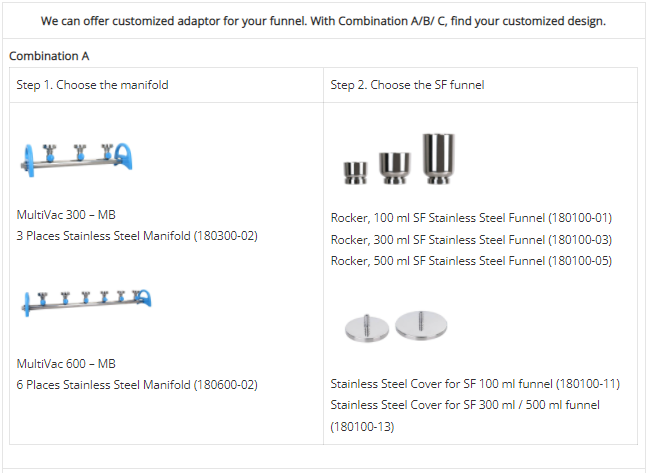Click 6 Places Stainless Steel Manifold (180600-02)
This screenshot has height=473, width=648.
tap(137, 385)
